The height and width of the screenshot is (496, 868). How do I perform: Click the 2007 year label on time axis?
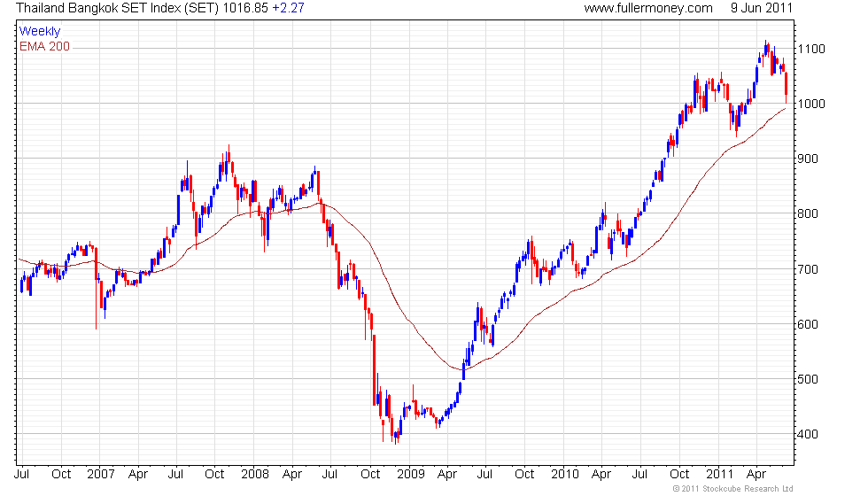(101, 475)
